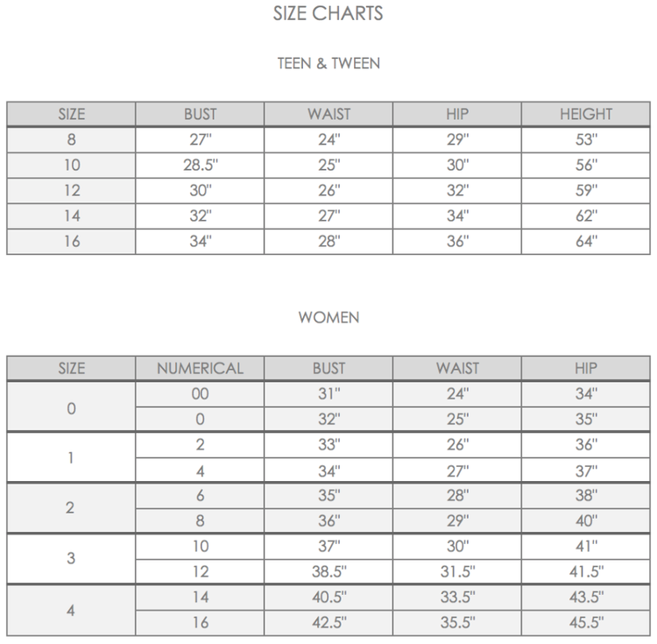
Task: Select numerical size 00 cell
Action: (200, 394)
